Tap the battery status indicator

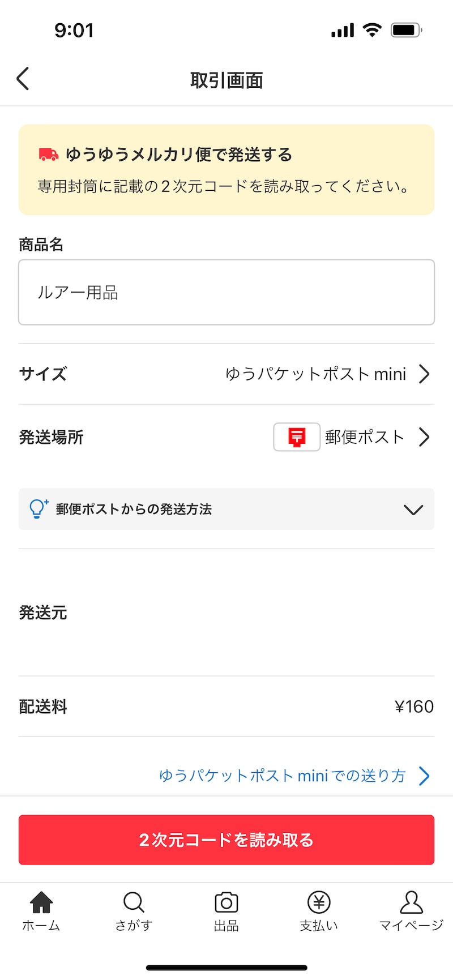click(406, 30)
